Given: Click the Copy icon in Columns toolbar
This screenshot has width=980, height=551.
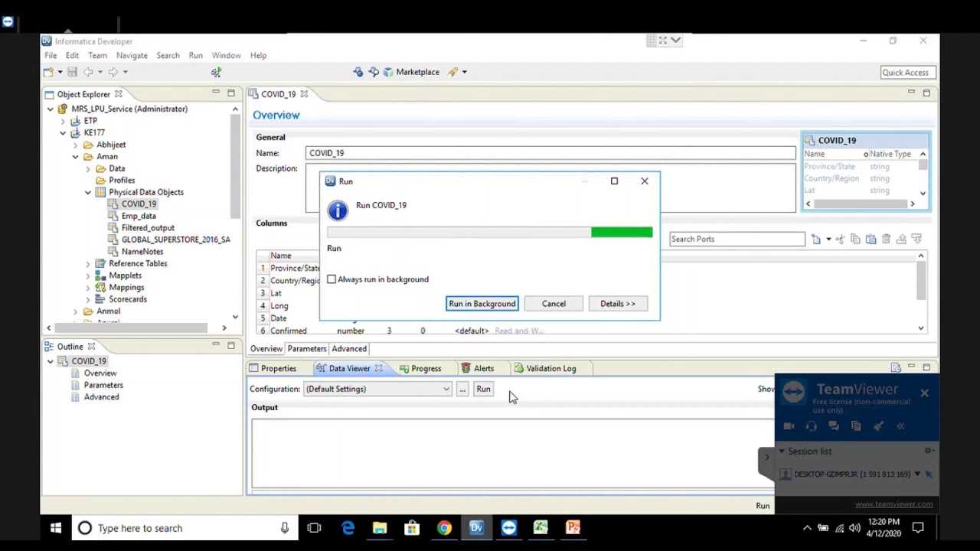Looking at the screenshot, I should 855,240.
